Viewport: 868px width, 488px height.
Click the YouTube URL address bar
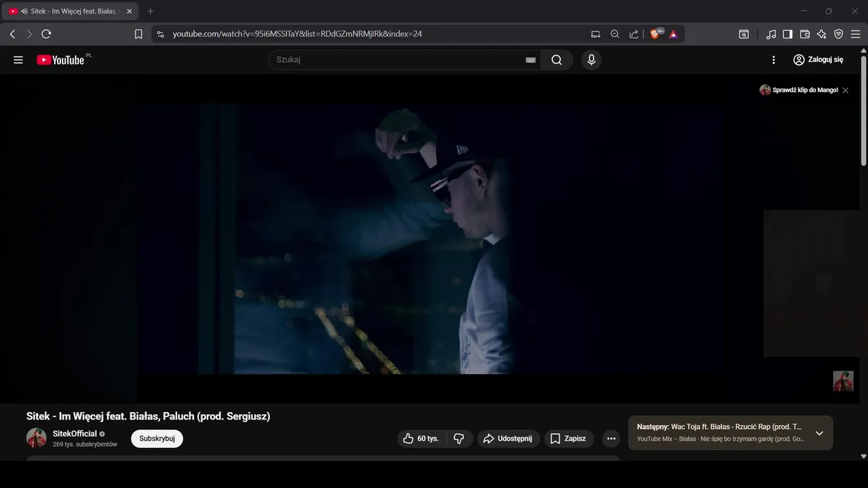[x=297, y=34]
